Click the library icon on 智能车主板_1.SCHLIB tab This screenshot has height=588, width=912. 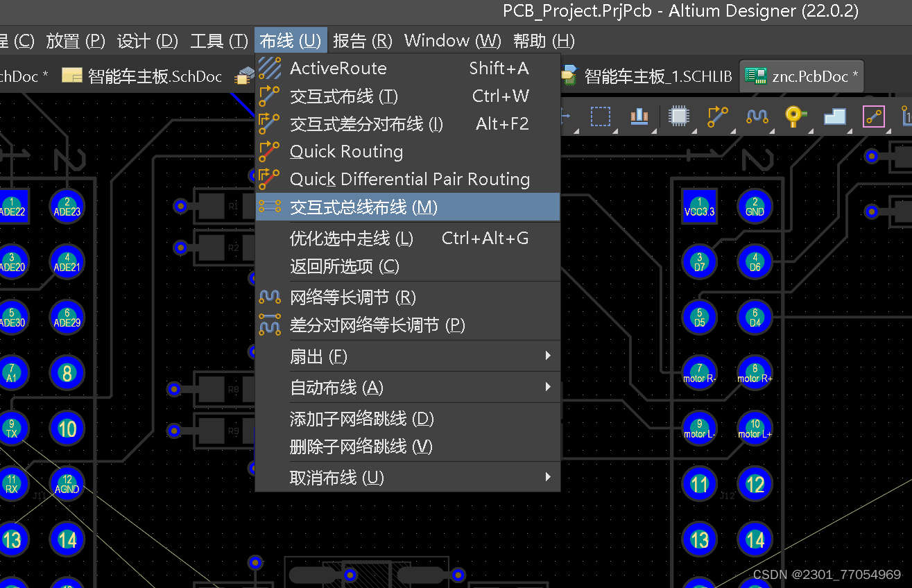569,76
